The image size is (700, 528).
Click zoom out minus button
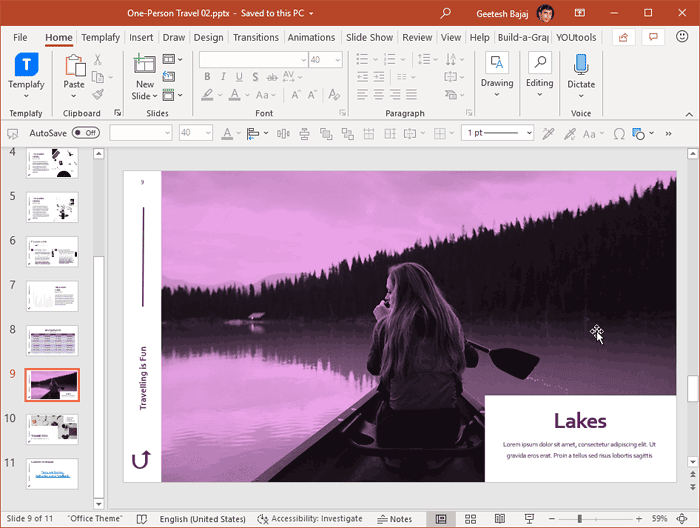point(552,519)
